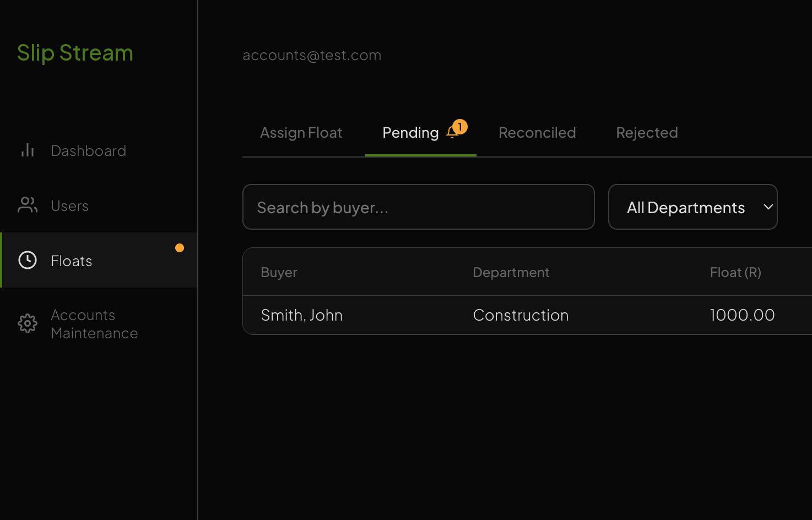This screenshot has width=812, height=520.
Task: Click the 1000.00 float value
Action: point(742,315)
